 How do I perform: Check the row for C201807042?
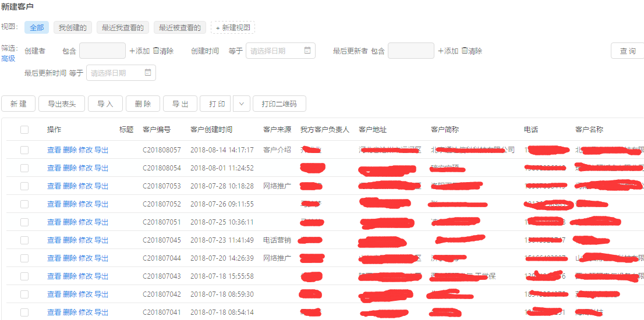pos(24,294)
